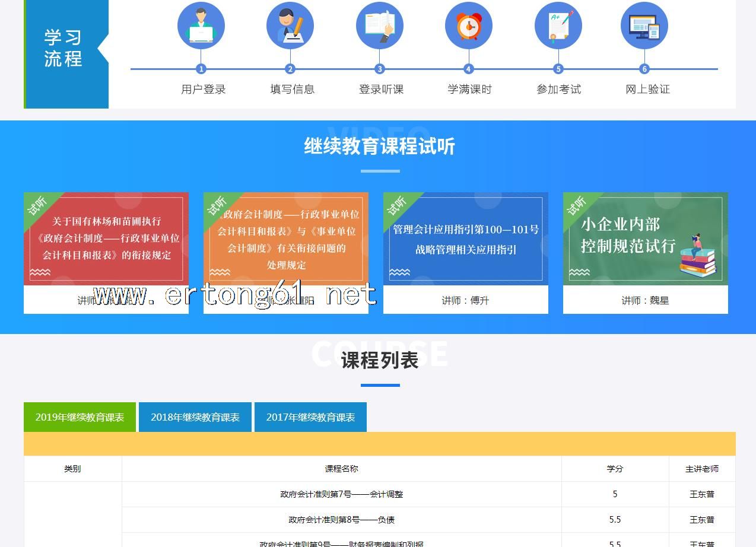Open the green 小企业内部控制规范试行 course
The height and width of the screenshot is (547, 756).
pyautogui.click(x=646, y=238)
